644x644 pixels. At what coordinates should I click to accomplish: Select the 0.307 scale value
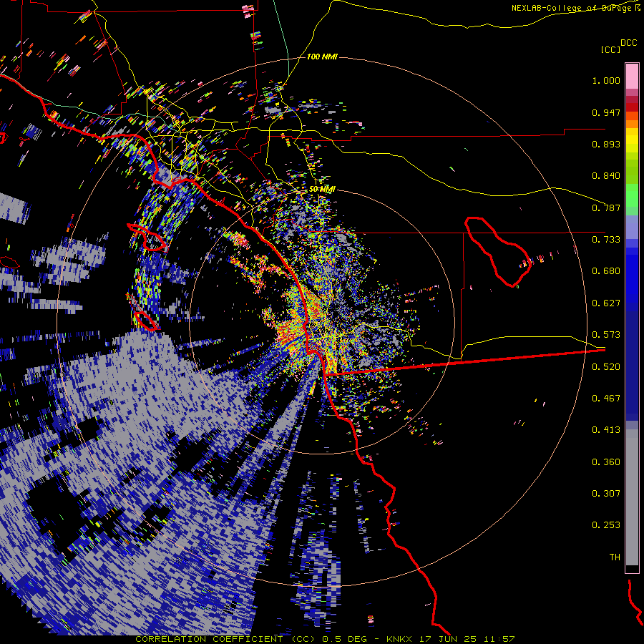[606, 494]
